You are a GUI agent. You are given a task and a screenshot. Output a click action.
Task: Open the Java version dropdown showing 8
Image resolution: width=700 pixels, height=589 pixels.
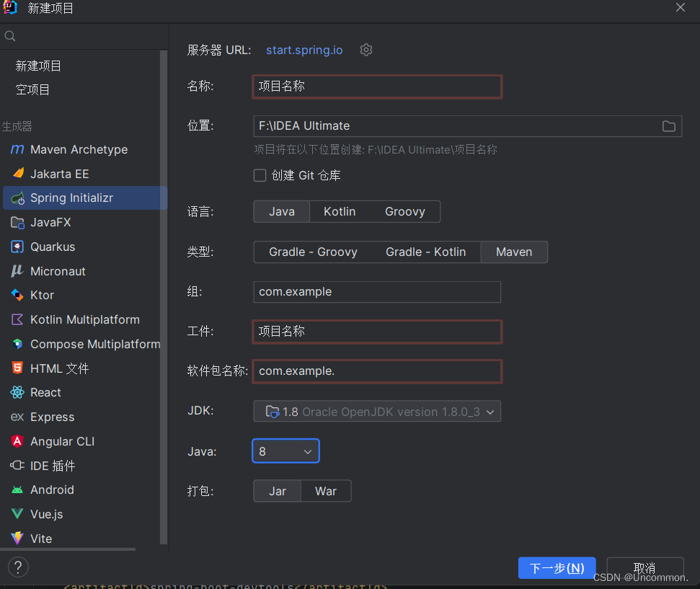(x=285, y=451)
